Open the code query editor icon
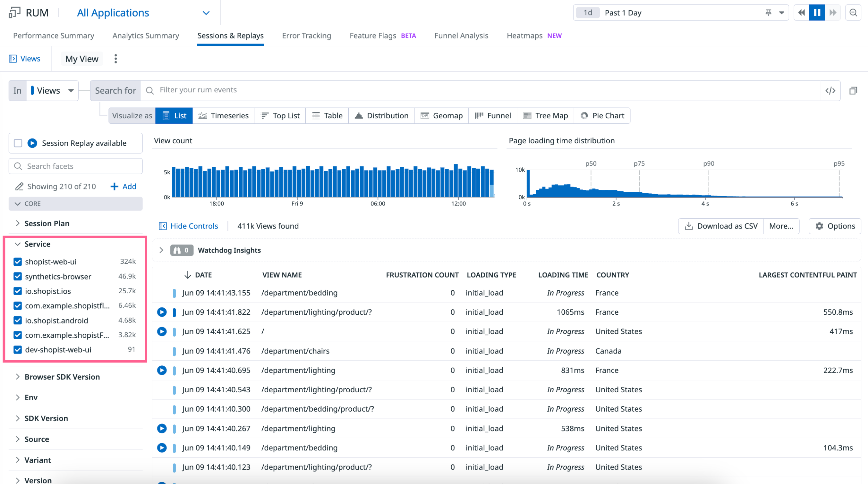868x484 pixels. 830,91
